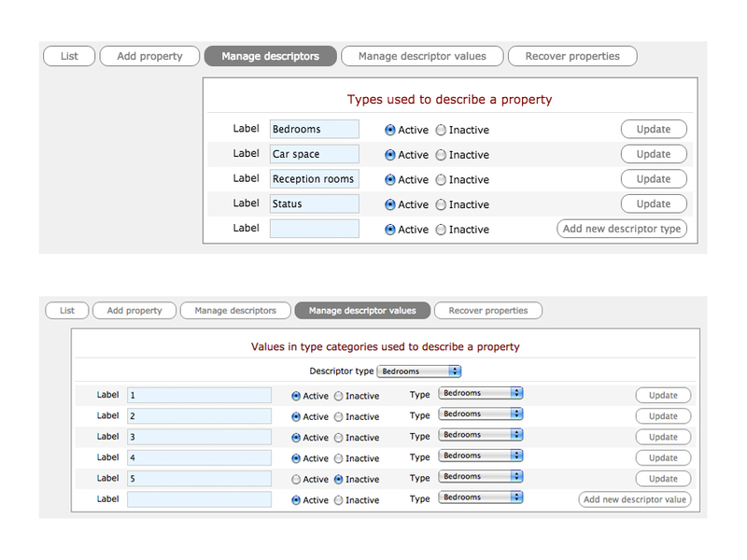
Task: Select Manage descriptor values tab in upper panel
Action: [x=422, y=56]
